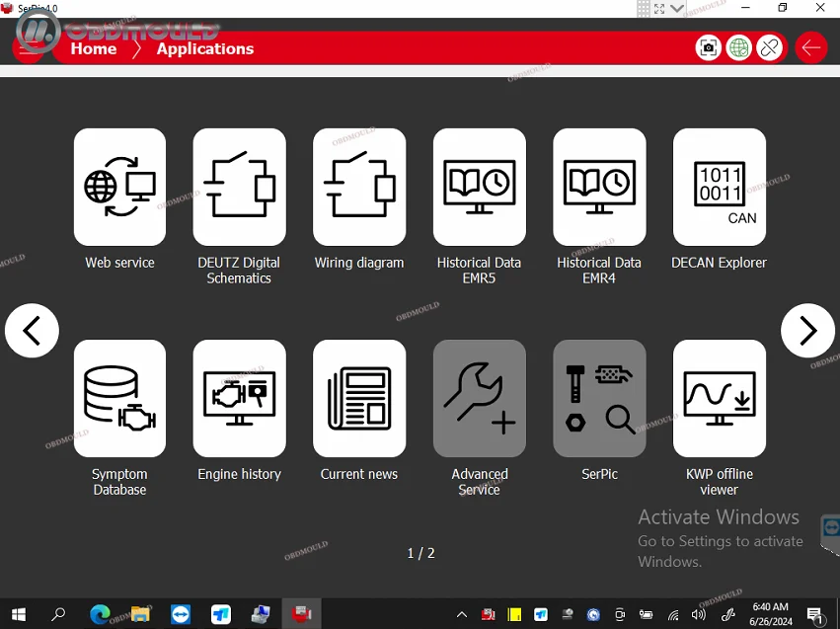Open the Symptom Database
Screen dimensions: 840x629
pos(119,398)
